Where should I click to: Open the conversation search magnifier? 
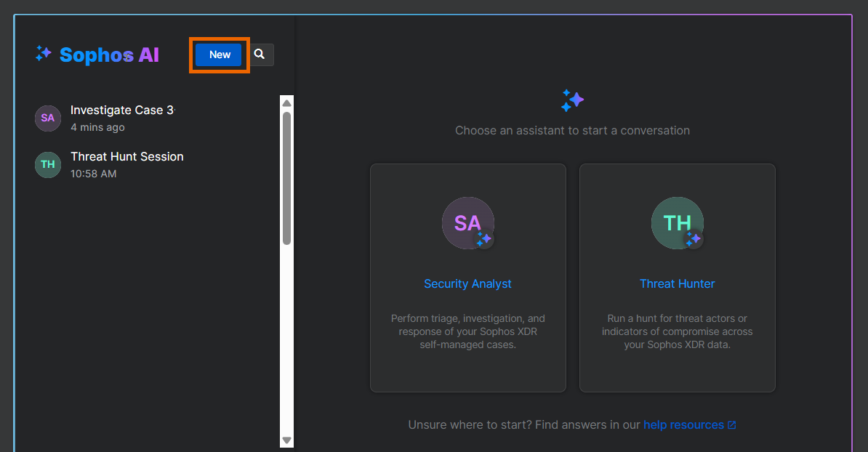pos(260,55)
